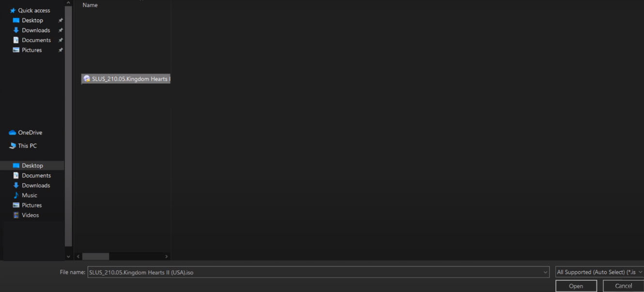
Task: Click the horizontal scrollbar right arrow
Action: coord(167,257)
